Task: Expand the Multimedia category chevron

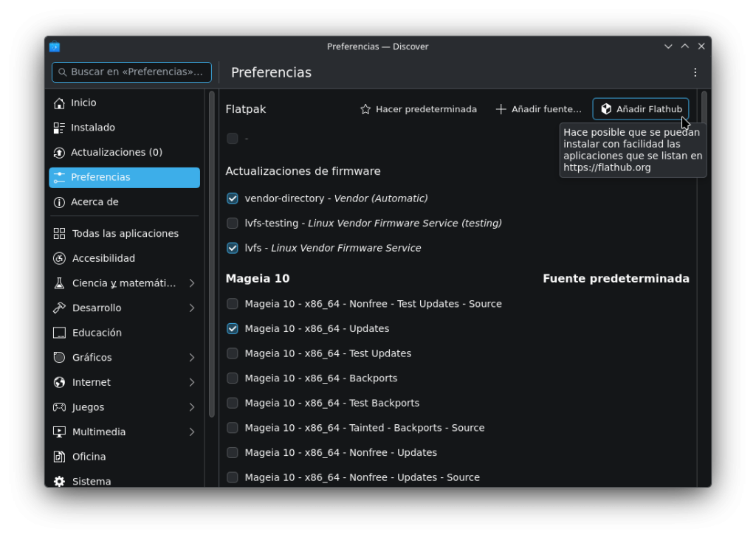Action: [x=192, y=432]
